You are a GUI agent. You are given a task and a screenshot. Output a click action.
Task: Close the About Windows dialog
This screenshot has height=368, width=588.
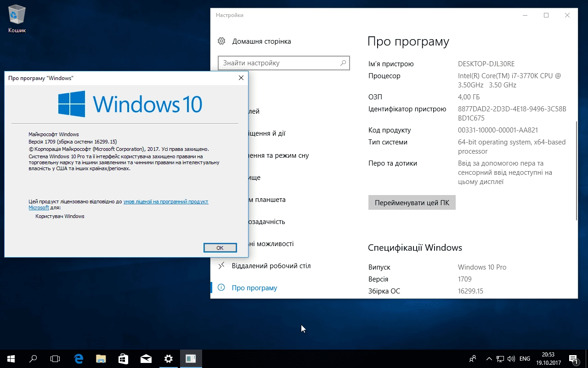point(241,78)
